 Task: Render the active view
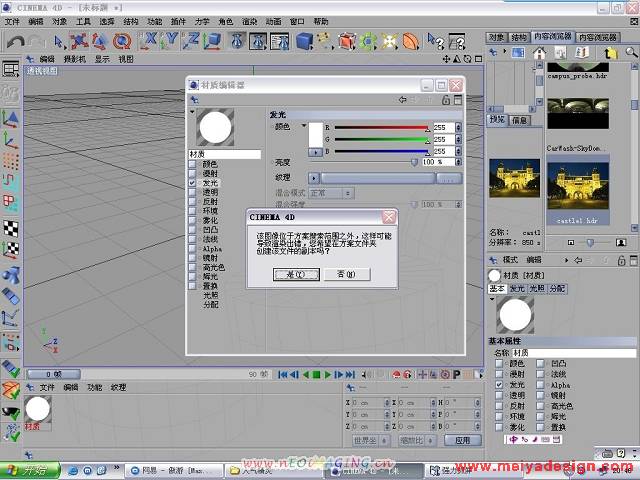pos(237,41)
